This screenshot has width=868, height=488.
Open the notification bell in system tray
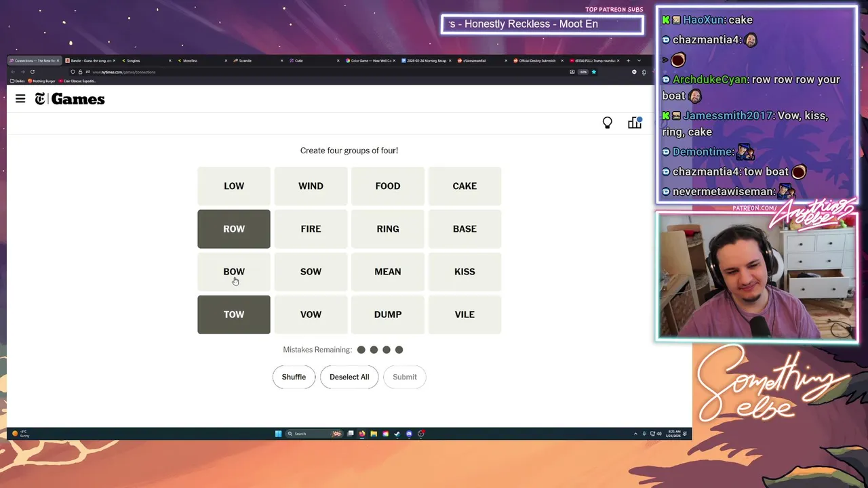point(685,434)
